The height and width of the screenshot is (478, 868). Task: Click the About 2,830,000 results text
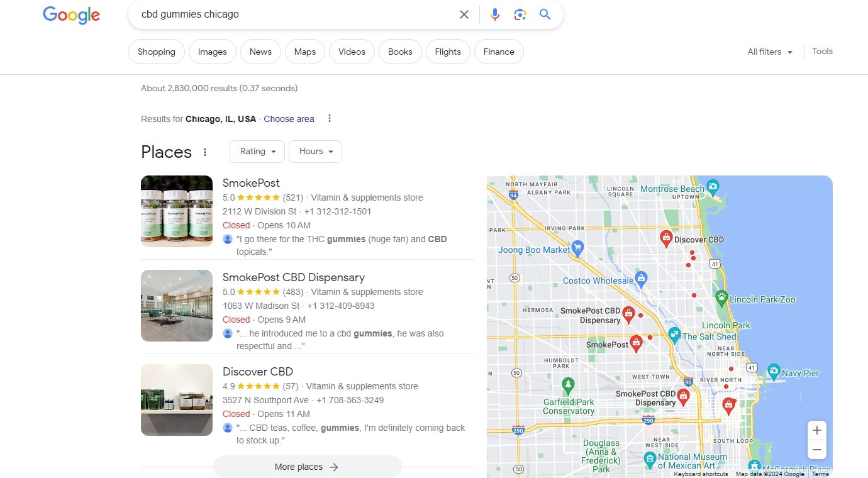point(219,88)
